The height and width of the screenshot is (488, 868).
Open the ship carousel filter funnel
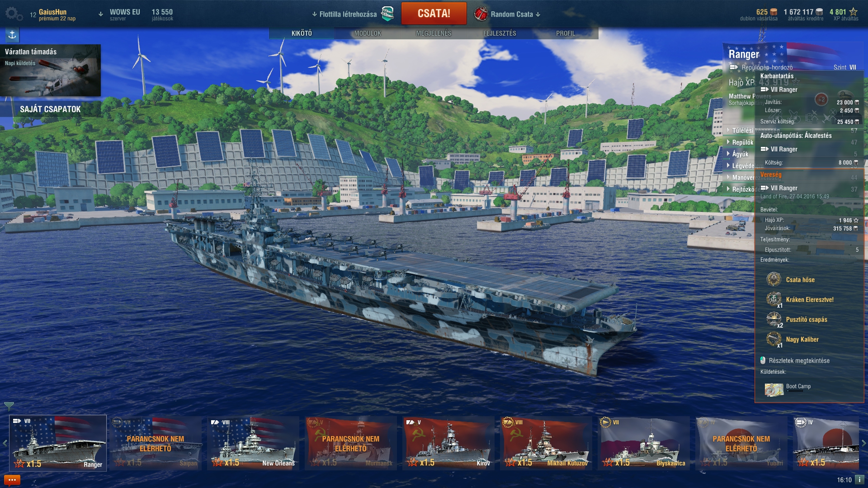tap(9, 406)
